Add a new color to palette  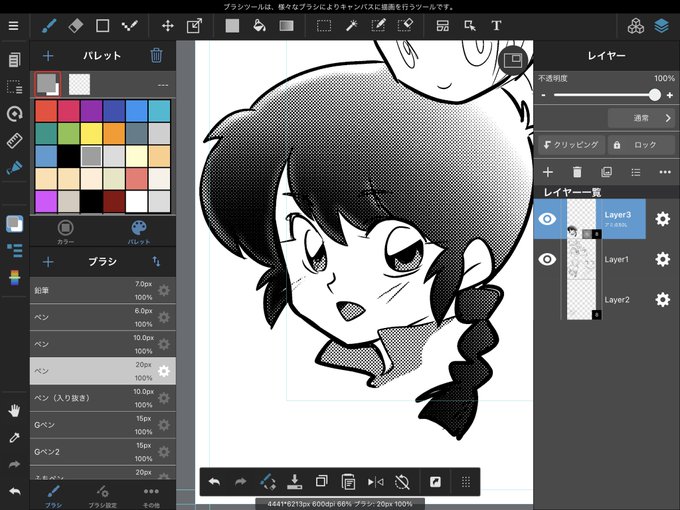48,56
